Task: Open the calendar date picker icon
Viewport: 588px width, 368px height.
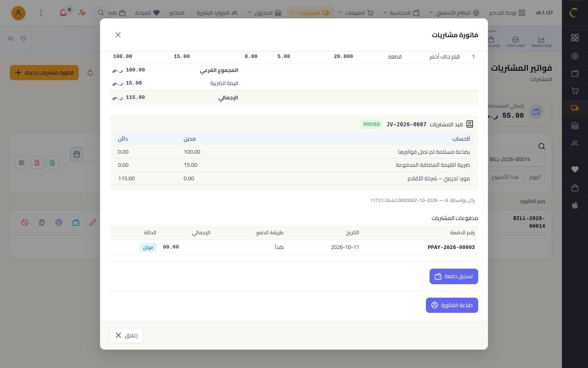Action: click(x=77, y=154)
